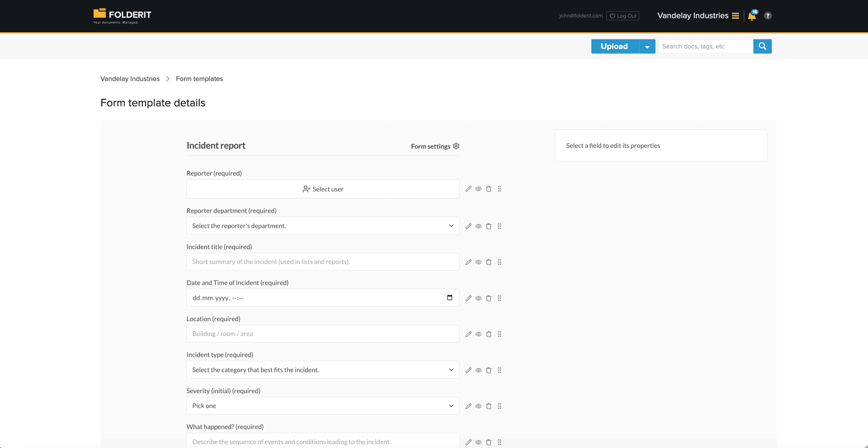Open the Upload button dropdown arrow
Image resolution: width=868 pixels, height=448 pixels.
point(647,47)
